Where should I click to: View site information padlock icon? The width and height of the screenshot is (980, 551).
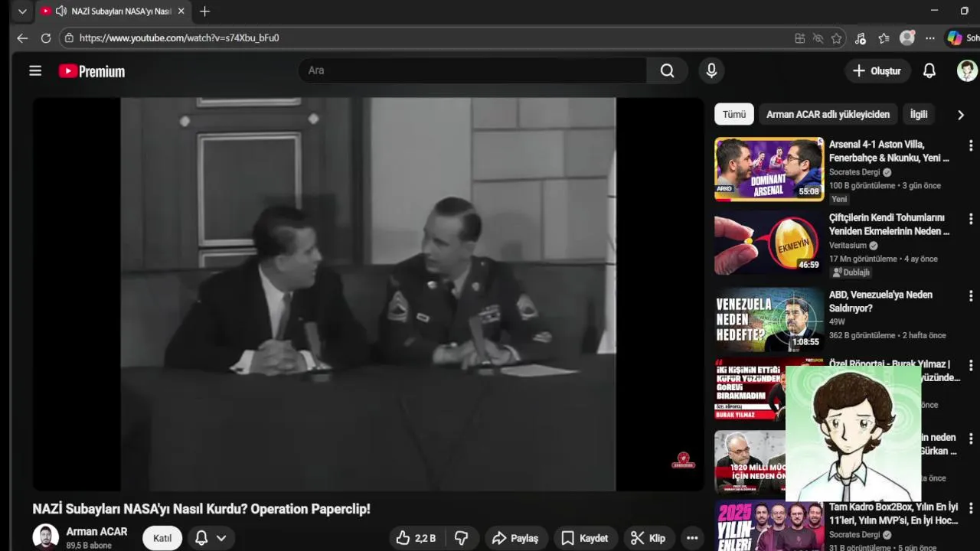point(69,37)
